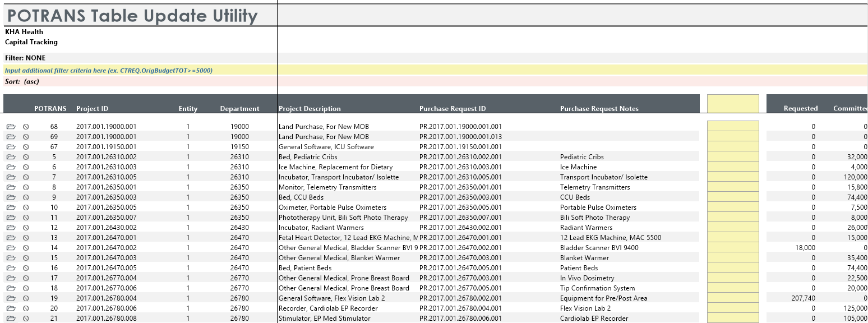This screenshot has height=323, width=868.
Task: Select the Requested column header
Action: pos(801,109)
